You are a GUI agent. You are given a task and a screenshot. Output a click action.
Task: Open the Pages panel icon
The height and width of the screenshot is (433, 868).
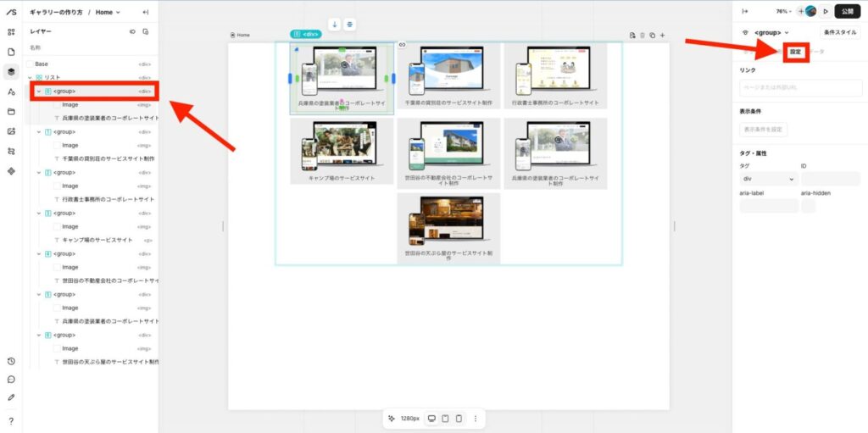pos(11,52)
